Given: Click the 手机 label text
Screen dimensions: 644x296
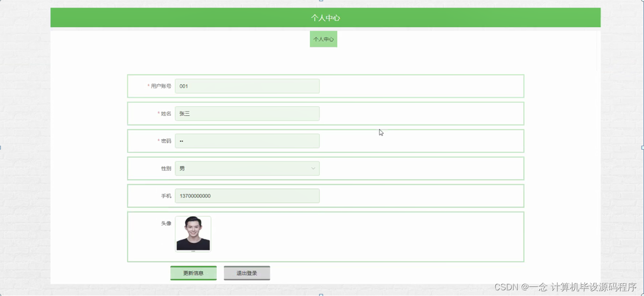Looking at the screenshot, I should [x=166, y=196].
